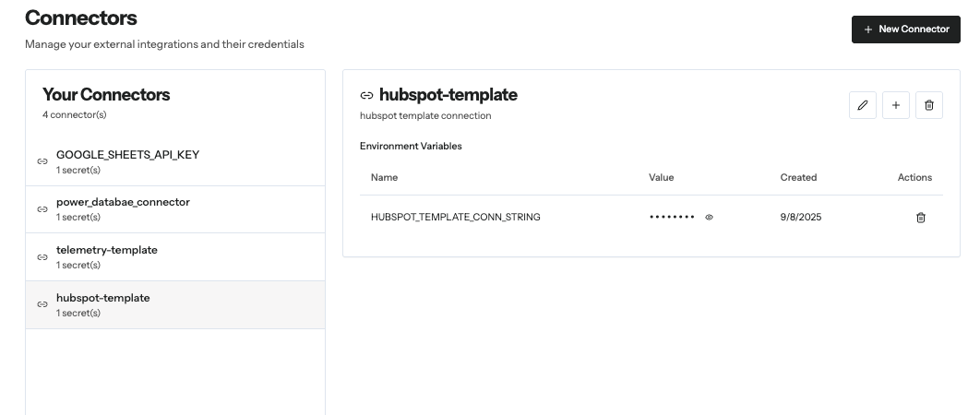Click link icon beside hubspot-template in list

point(42,304)
